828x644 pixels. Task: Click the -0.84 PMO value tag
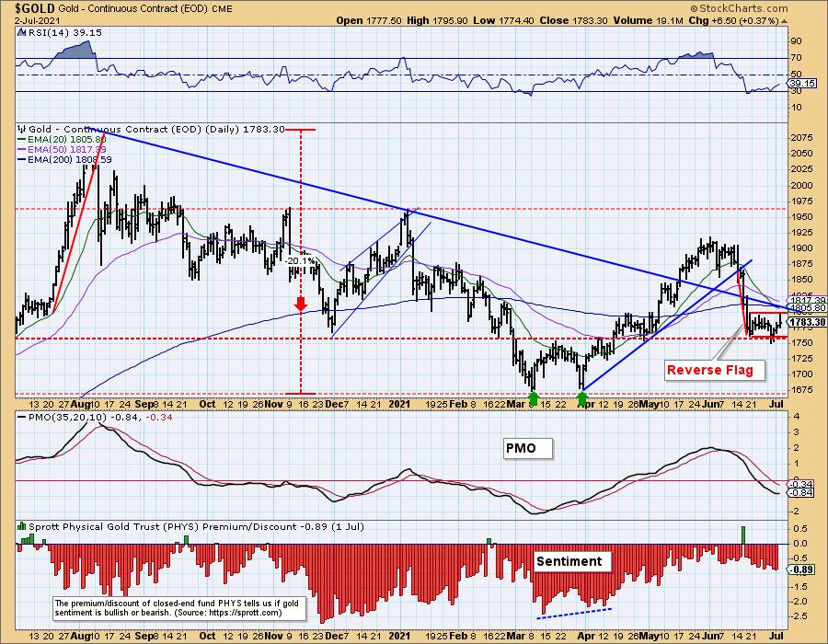pyautogui.click(x=801, y=493)
